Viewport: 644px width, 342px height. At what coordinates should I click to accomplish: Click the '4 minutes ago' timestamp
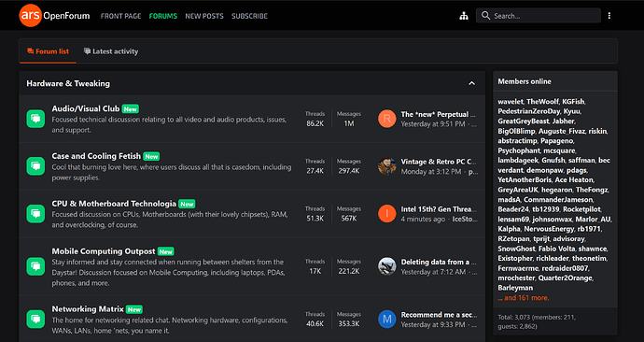[x=423, y=219]
